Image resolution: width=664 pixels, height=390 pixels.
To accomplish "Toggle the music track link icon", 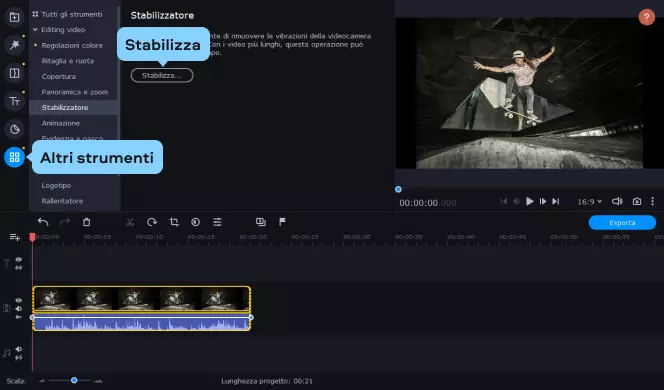I will click(19, 357).
